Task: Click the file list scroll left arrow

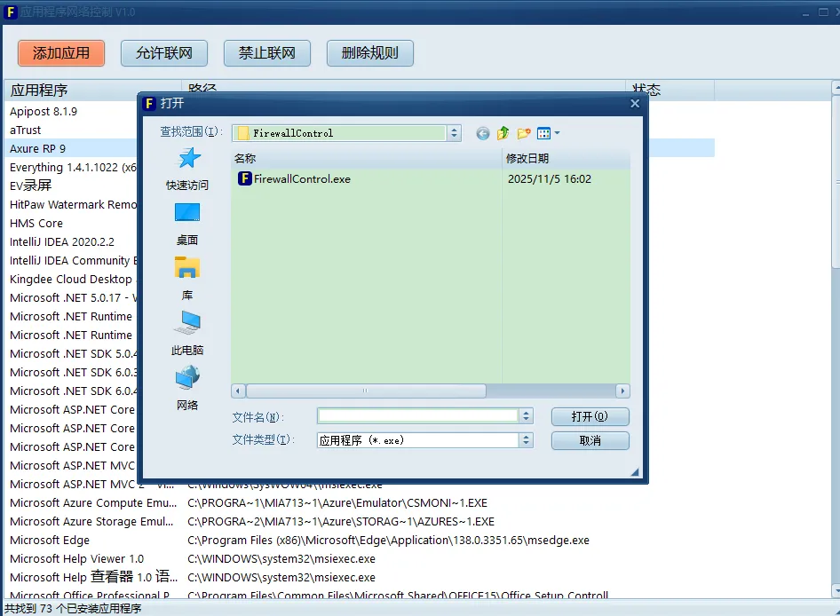Action: click(238, 391)
